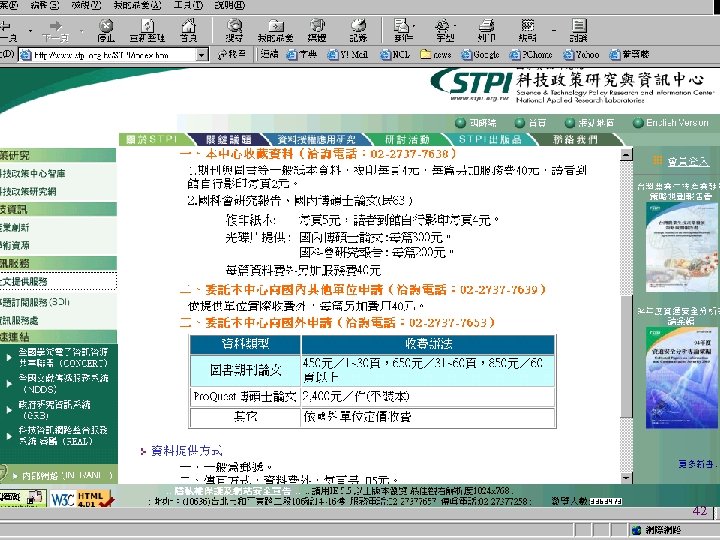Open dropdown arrow beside Mail icon
720x540 pixels.
pos(415,27)
